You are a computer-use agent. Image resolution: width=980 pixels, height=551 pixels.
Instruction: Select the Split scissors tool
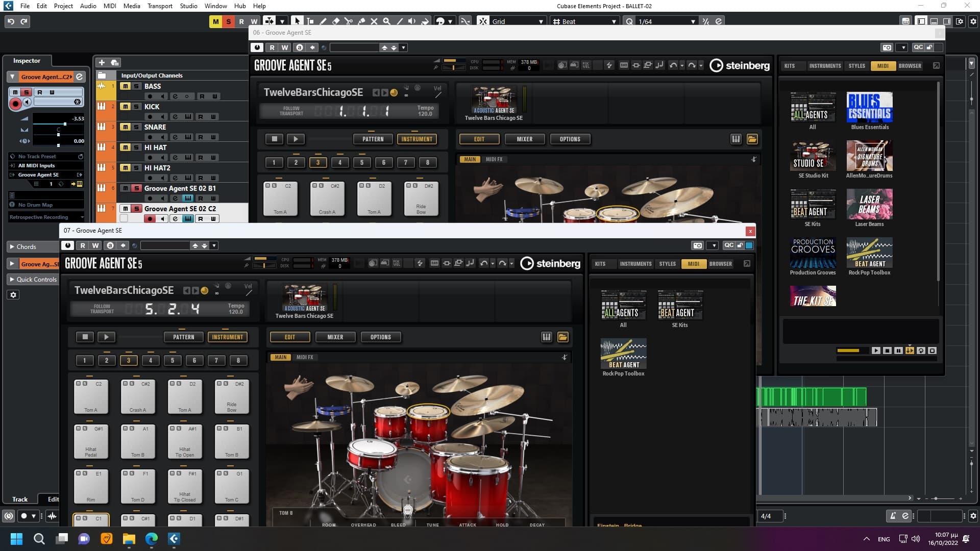coord(349,21)
